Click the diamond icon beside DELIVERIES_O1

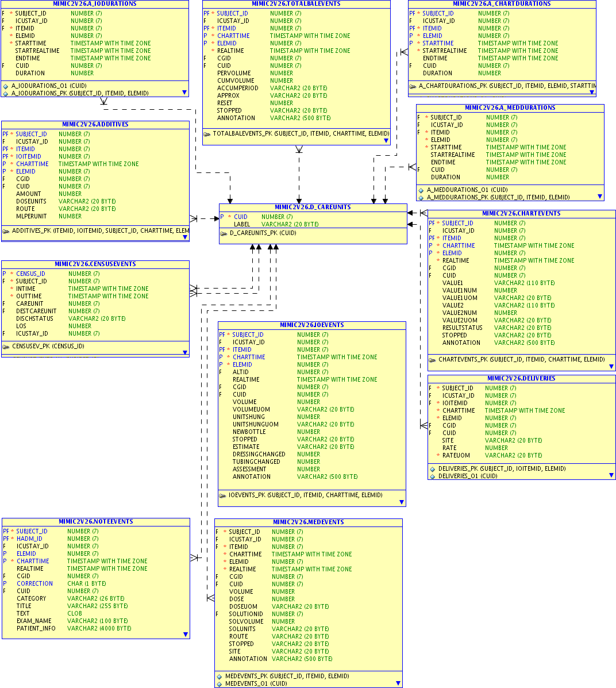point(432,476)
